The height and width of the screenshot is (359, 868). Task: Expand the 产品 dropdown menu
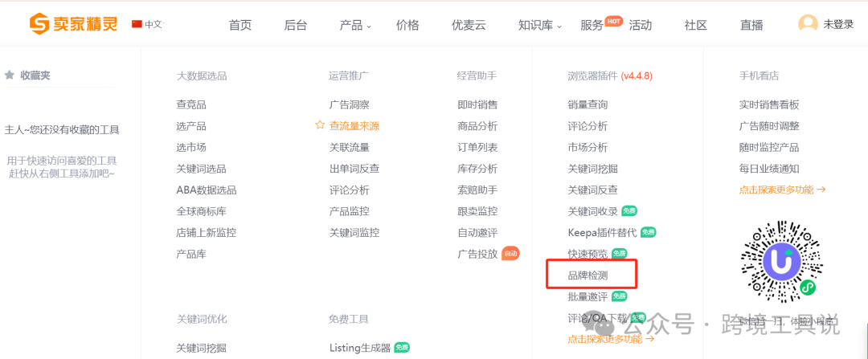click(355, 25)
